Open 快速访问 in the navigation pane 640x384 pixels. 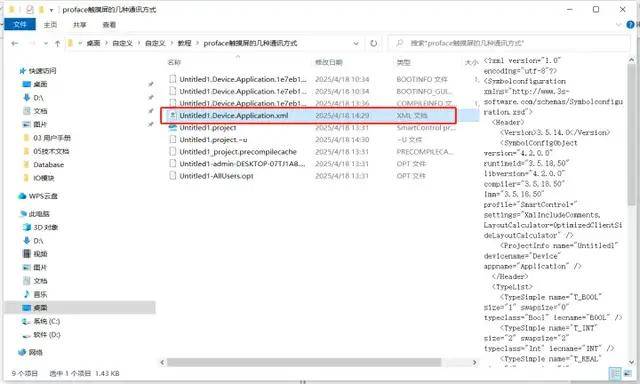42,71
